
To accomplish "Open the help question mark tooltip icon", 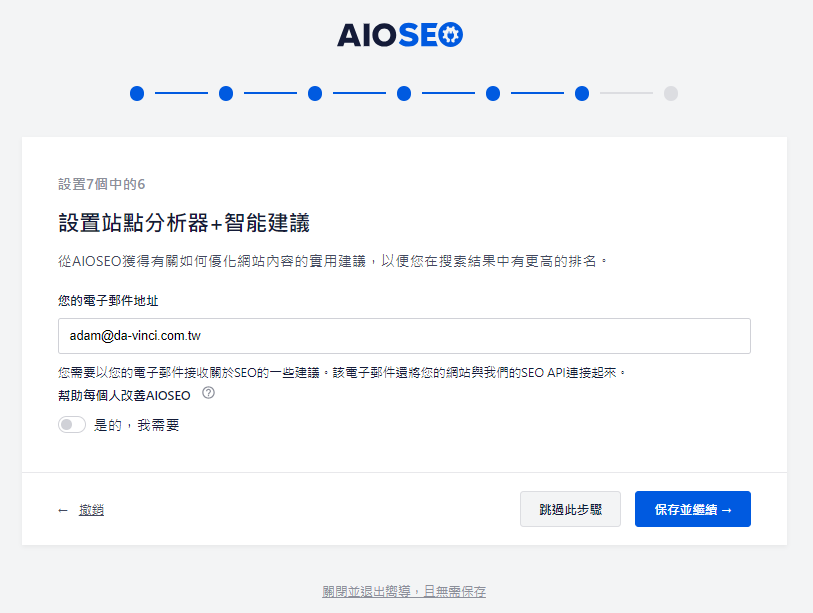I will tap(208, 393).
